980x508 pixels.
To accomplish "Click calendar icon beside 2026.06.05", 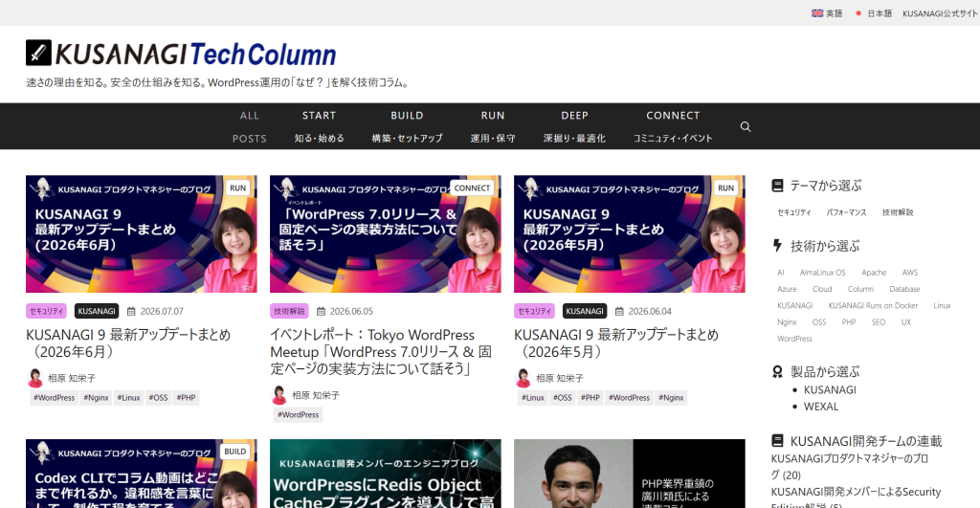I will coord(321,311).
